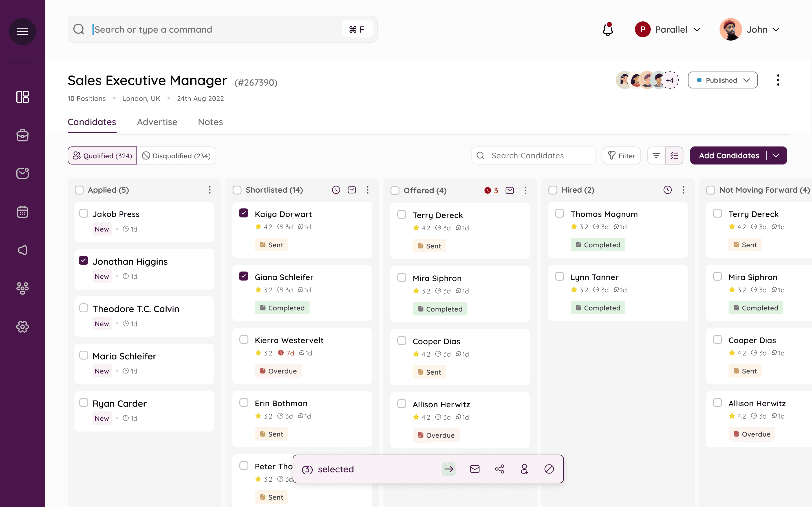812x507 pixels.
Task: Open notifications bell icon
Action: (608, 30)
